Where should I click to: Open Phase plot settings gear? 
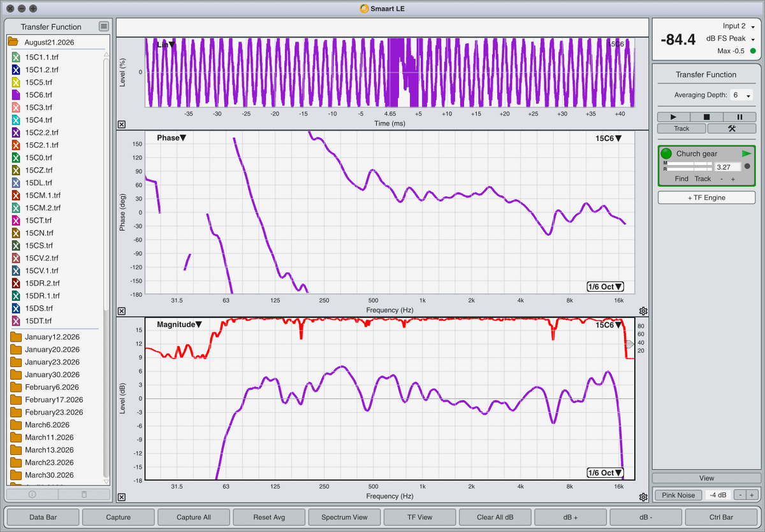pyautogui.click(x=643, y=311)
